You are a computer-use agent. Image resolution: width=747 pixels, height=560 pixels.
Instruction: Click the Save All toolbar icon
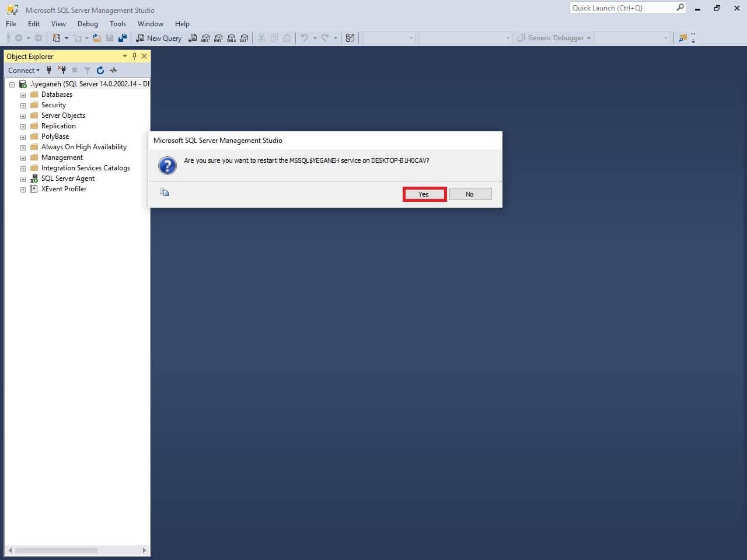(x=123, y=38)
